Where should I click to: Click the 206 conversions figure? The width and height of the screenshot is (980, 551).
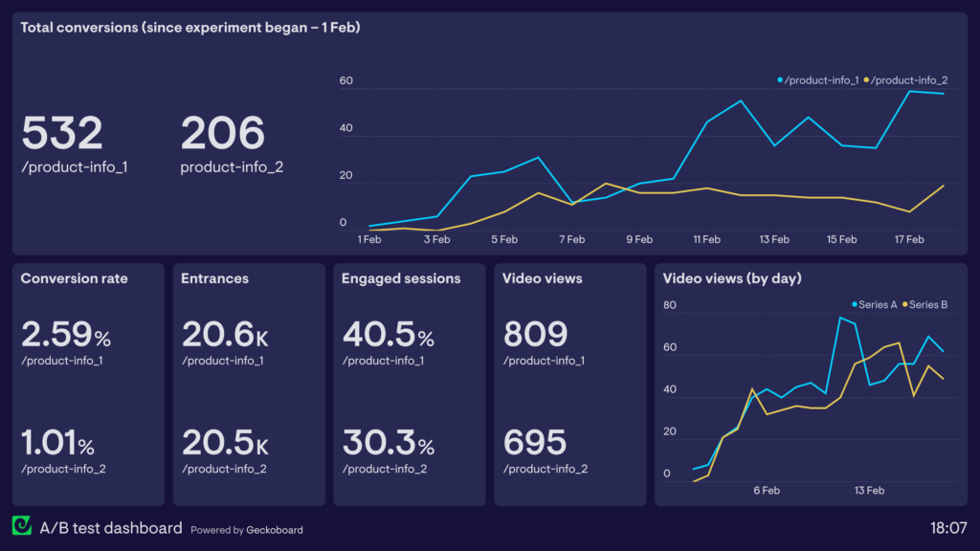[x=222, y=134]
